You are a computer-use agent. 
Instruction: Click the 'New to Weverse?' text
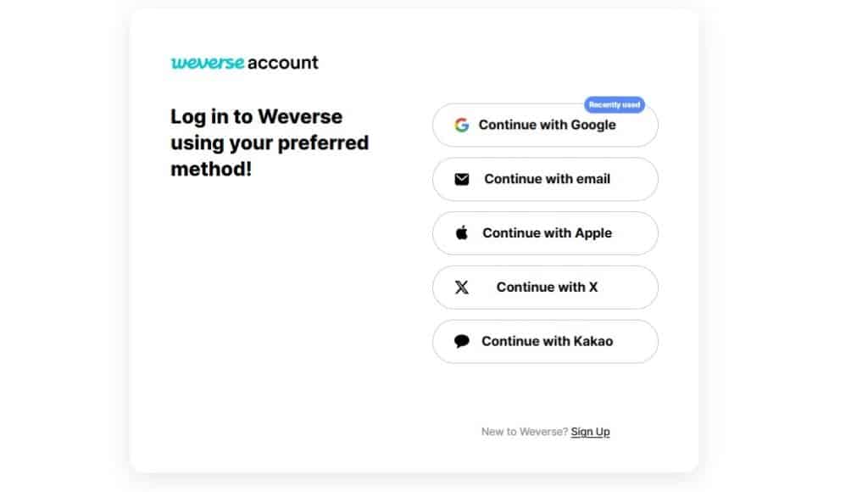[x=523, y=431]
